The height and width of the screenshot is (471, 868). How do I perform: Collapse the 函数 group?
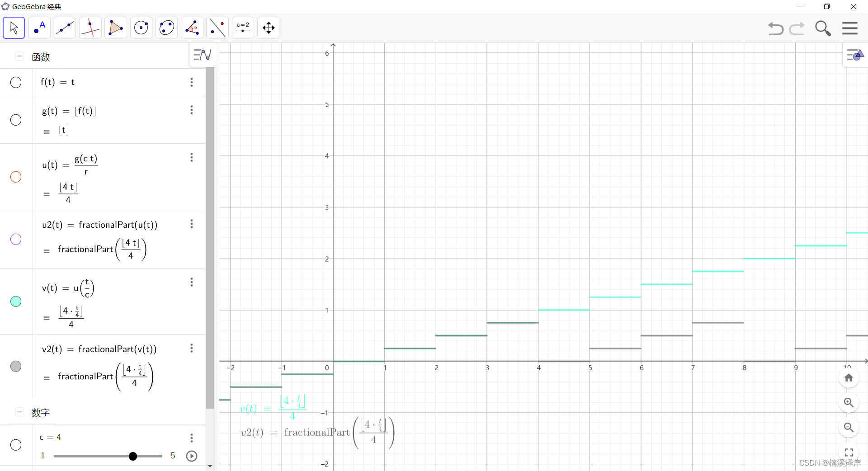pos(19,56)
